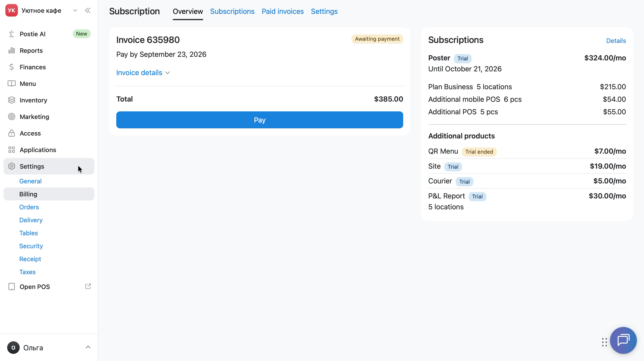Switch to the Subscriptions tab
Image resolution: width=644 pixels, height=361 pixels.
[x=232, y=11]
